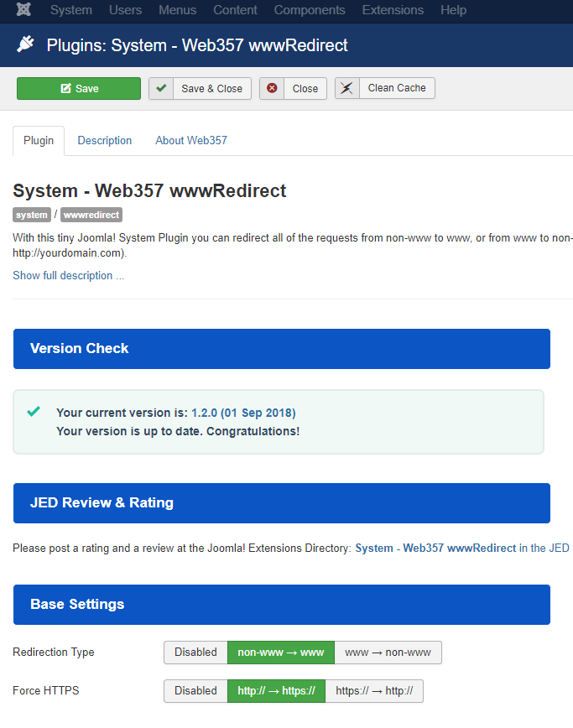
Task: Select http:// → https:// option
Action: pyautogui.click(x=276, y=690)
